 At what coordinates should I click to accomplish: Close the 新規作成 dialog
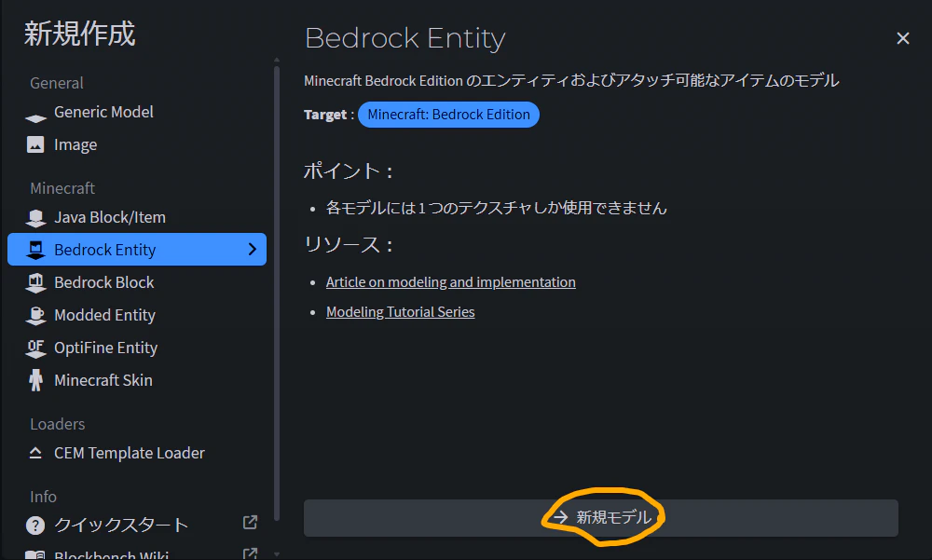[x=903, y=38]
